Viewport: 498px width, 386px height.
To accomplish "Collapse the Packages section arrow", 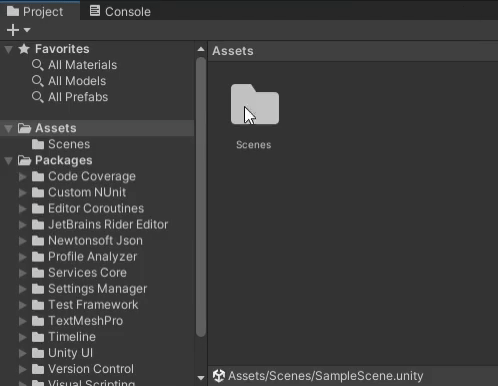I will coord(8,161).
